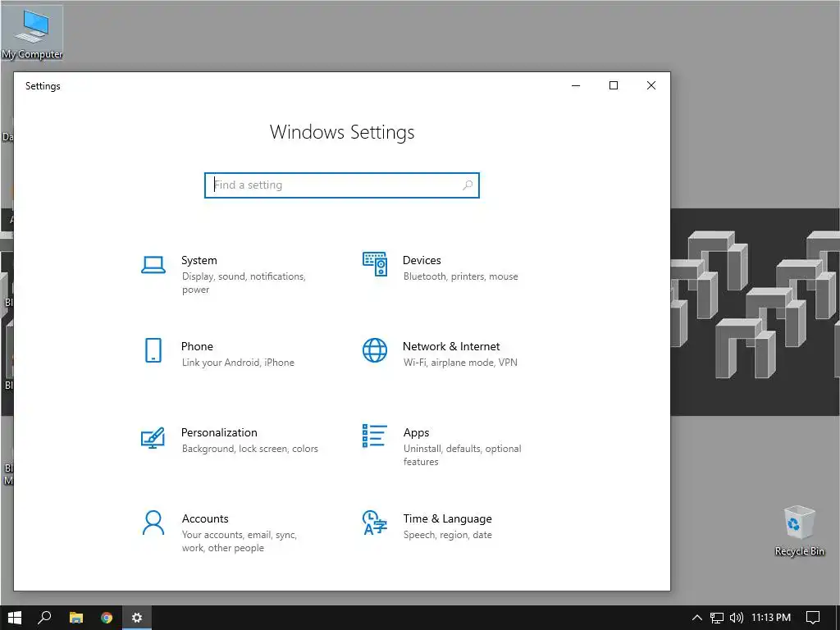Open the Time & Language heading
The image size is (840, 630).
coord(447,518)
